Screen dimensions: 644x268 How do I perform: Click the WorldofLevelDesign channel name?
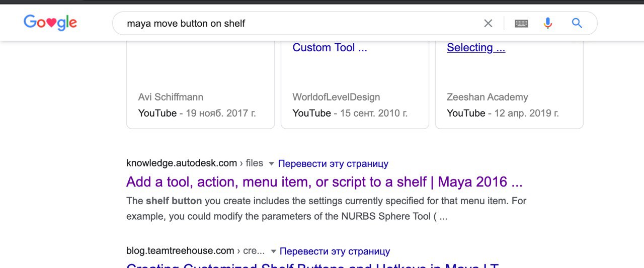336,97
